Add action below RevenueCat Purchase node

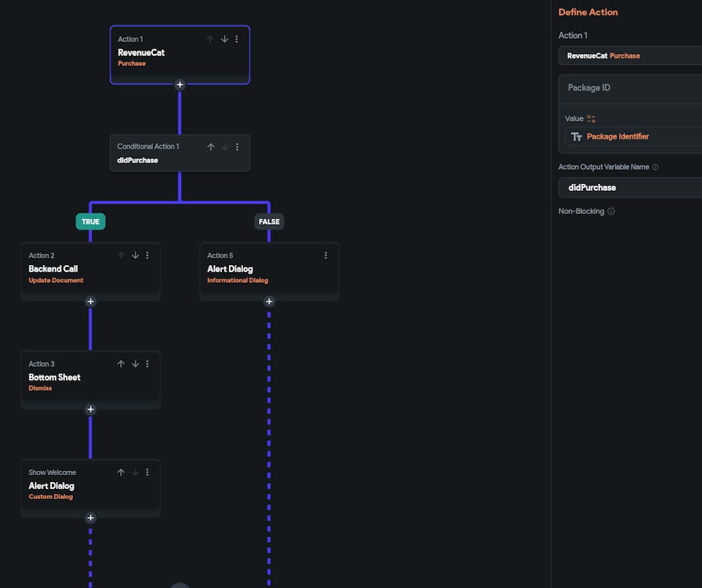click(180, 85)
